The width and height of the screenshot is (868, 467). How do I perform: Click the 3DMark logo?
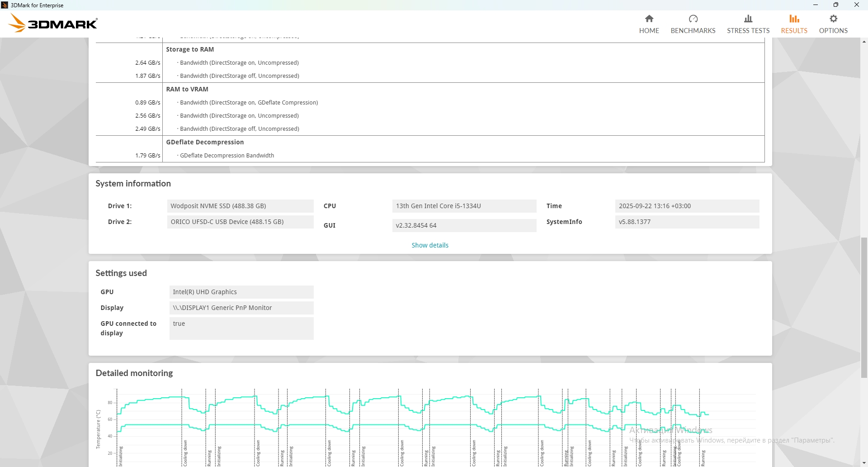53,23
